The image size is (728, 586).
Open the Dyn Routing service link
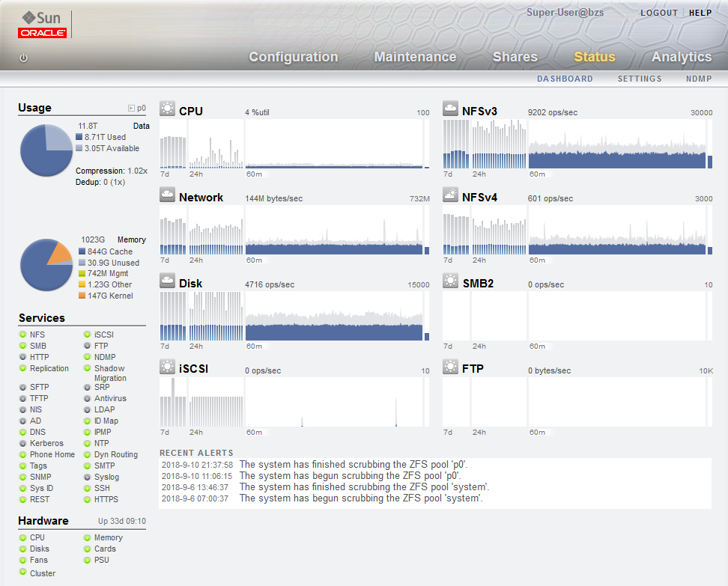115,455
